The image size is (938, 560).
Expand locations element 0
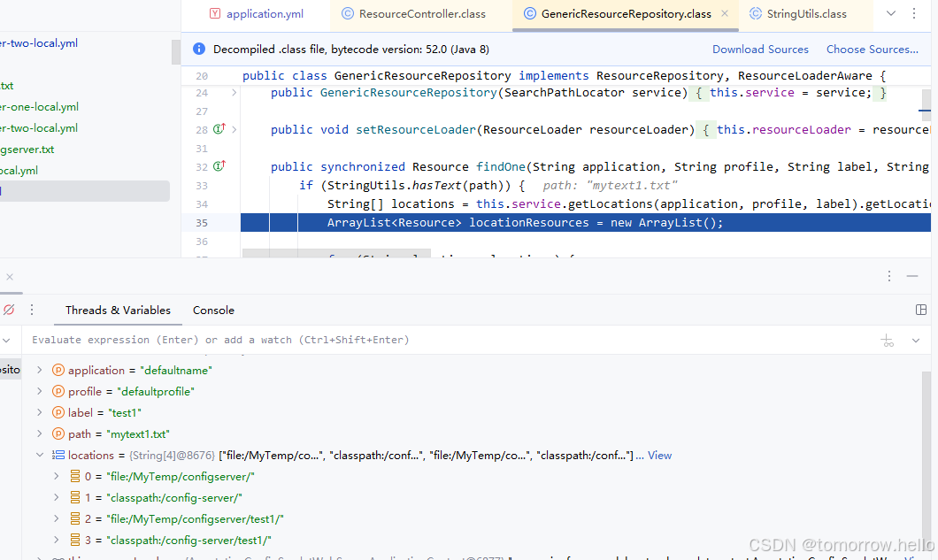click(57, 476)
